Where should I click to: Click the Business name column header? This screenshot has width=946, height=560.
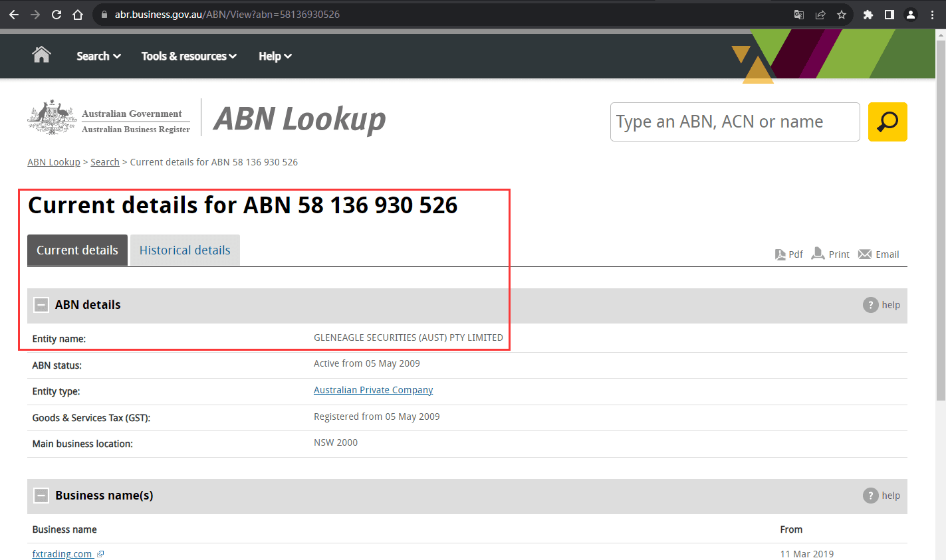(x=64, y=529)
